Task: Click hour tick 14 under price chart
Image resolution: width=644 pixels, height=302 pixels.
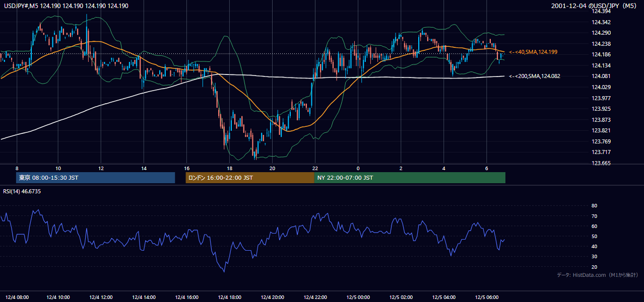Action: 144,168
